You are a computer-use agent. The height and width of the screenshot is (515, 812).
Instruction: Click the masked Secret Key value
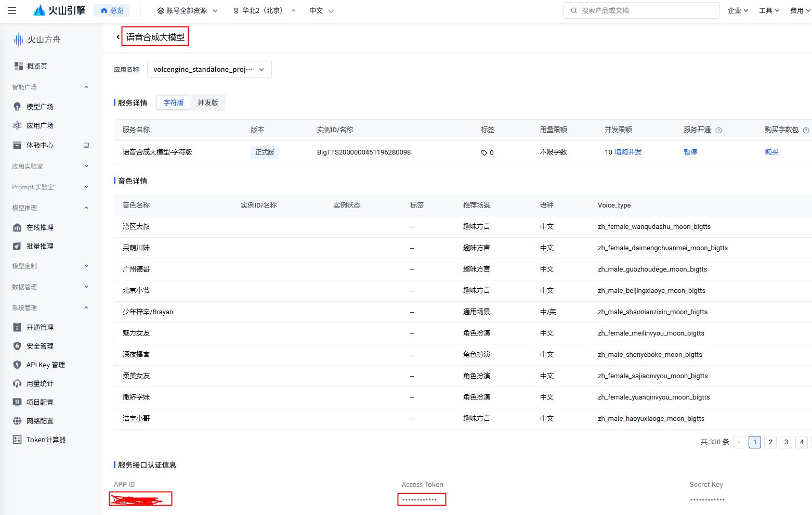(x=707, y=500)
